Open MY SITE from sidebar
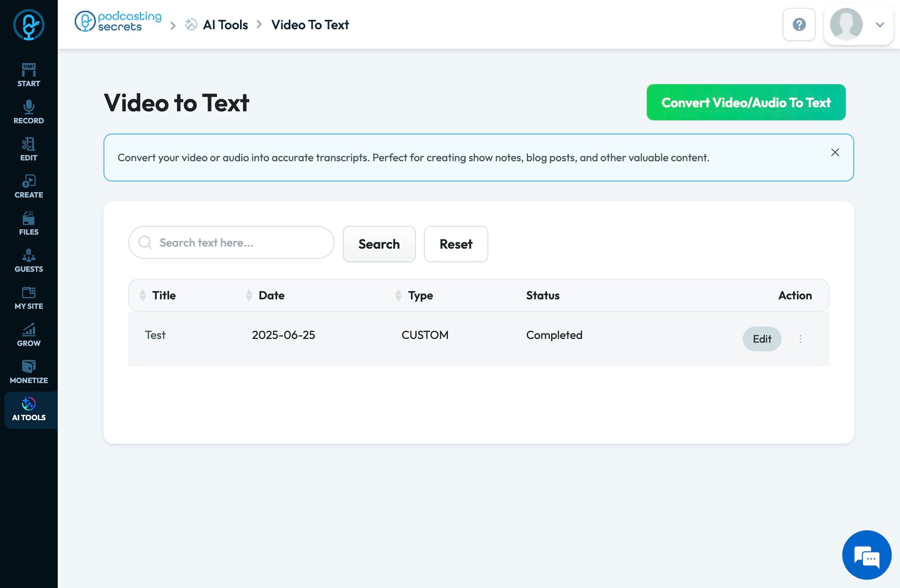Image resolution: width=900 pixels, height=588 pixels. pos(28,297)
